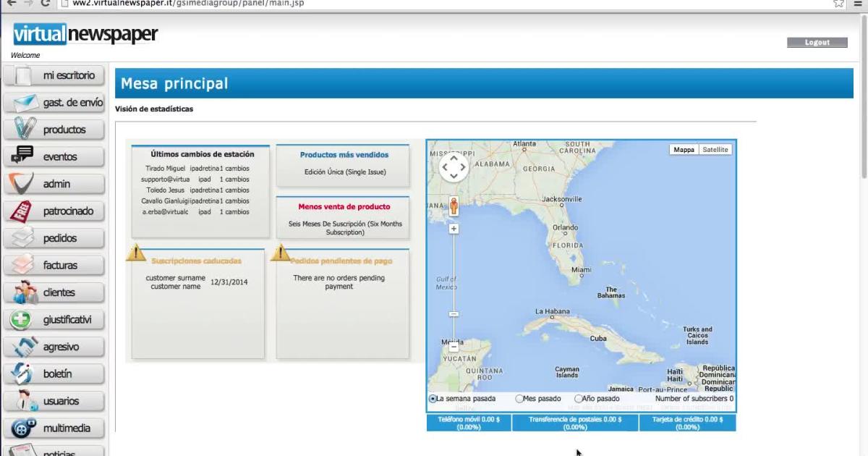Viewport: 868px width, 456px height.
Task: Click the gast. de envío envelope icon
Action: (x=25, y=103)
